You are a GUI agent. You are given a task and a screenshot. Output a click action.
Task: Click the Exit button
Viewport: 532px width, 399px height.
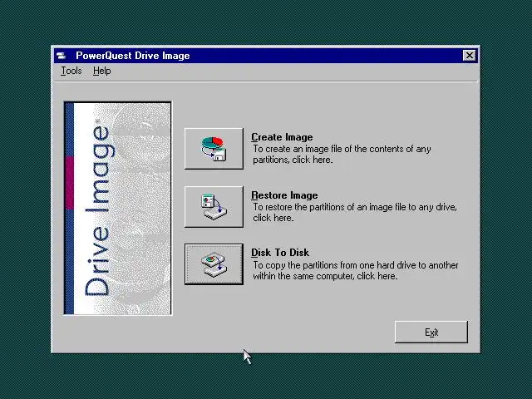(x=431, y=332)
